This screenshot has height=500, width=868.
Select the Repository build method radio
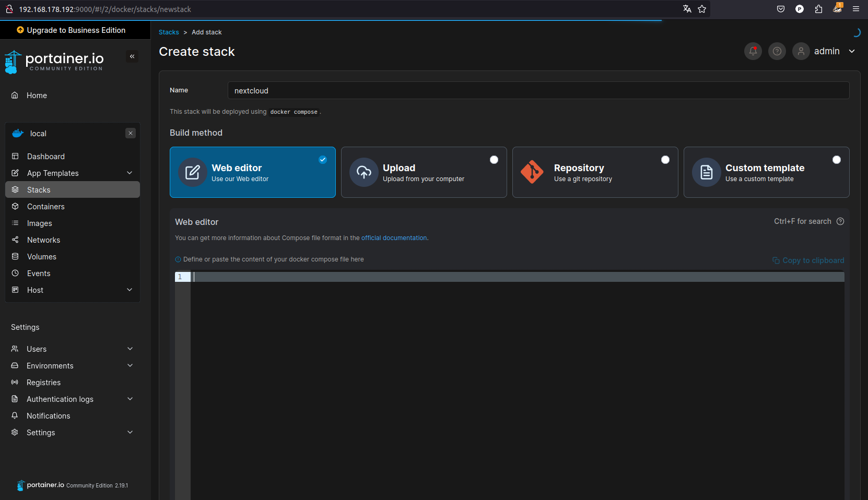pos(665,160)
